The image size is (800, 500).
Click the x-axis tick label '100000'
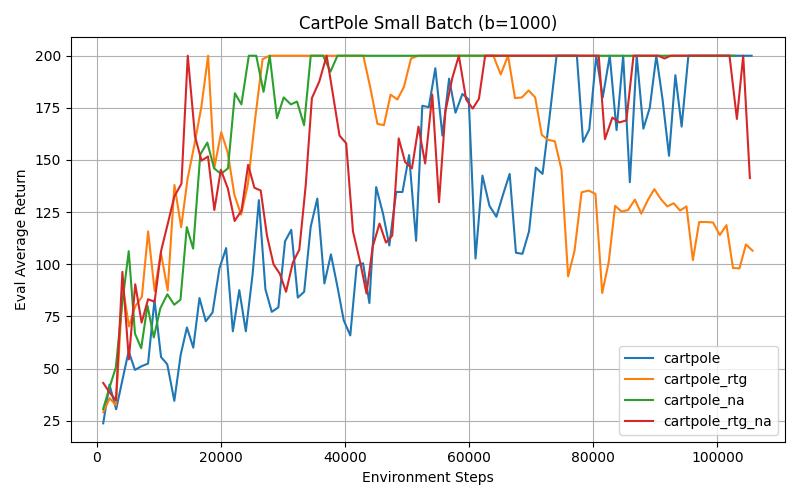tap(717, 457)
